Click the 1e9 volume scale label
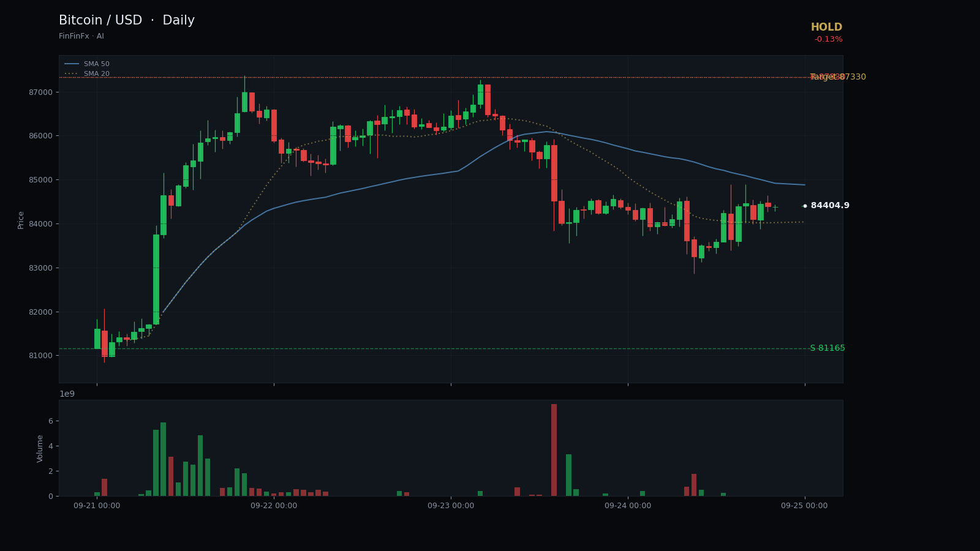Screen dimensions: 980x551 [x=67, y=394]
